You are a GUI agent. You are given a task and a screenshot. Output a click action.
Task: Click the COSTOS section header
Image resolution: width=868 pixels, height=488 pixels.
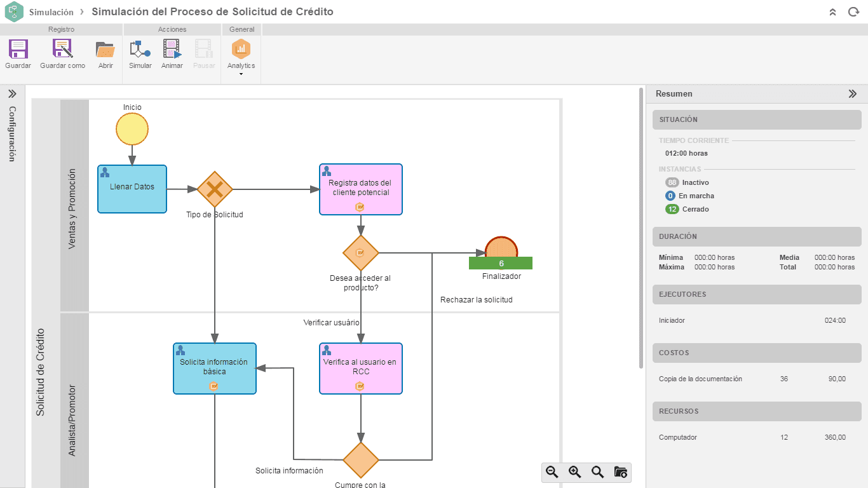(x=757, y=353)
